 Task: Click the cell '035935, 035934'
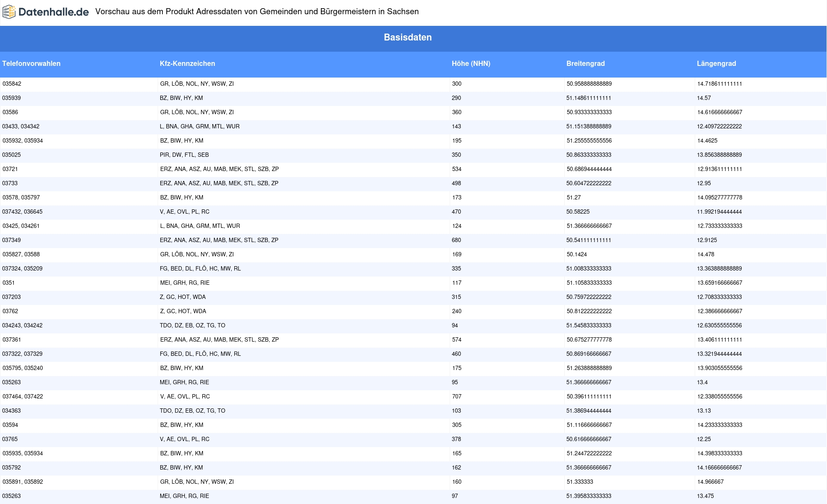coord(22,454)
